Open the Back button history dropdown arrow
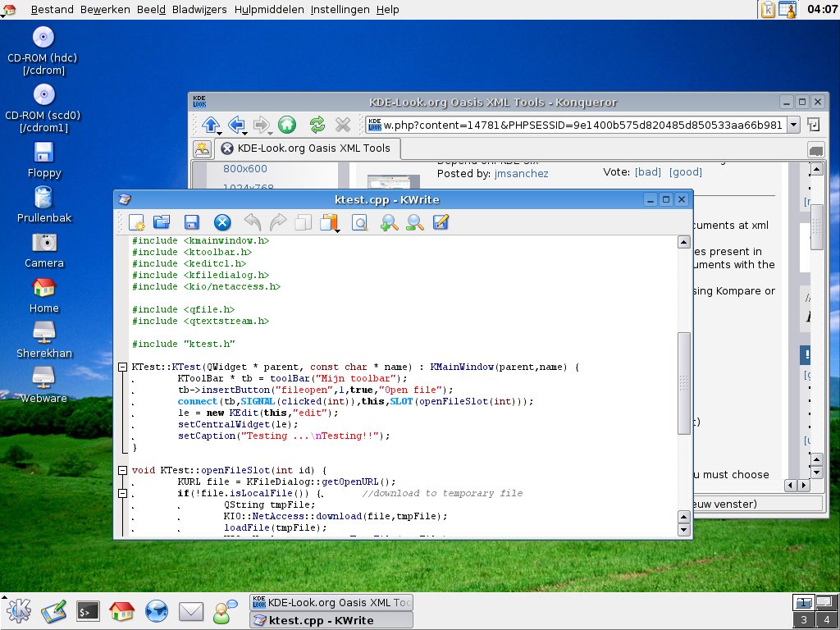The width and height of the screenshot is (840, 630). pyautogui.click(x=245, y=133)
